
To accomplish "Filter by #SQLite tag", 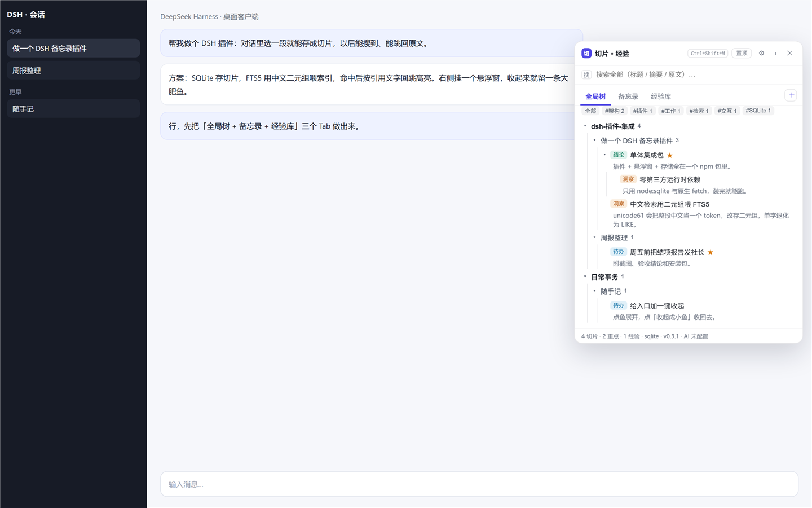I will (x=758, y=111).
